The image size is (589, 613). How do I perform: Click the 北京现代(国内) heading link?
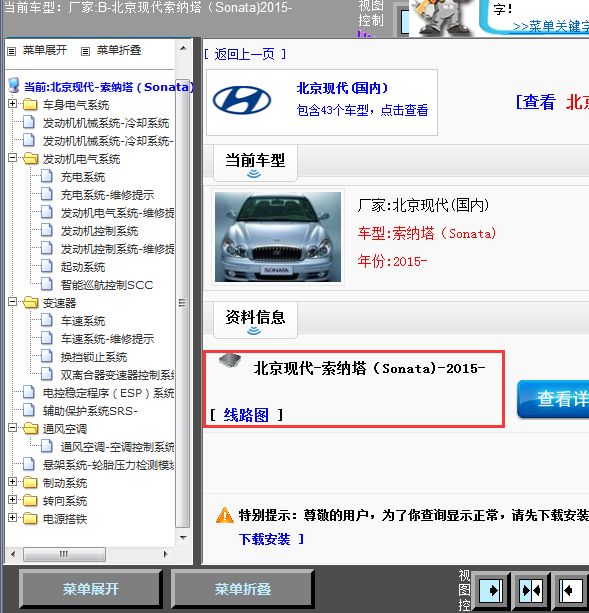342,88
